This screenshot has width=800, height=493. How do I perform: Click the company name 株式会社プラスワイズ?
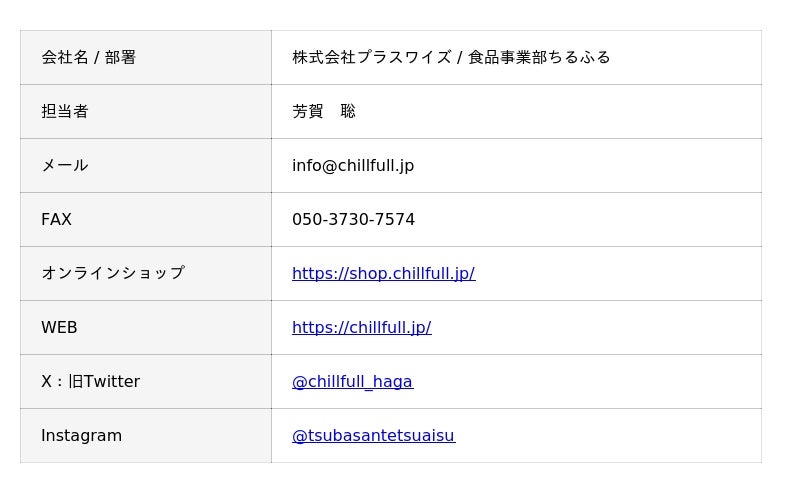(371, 57)
